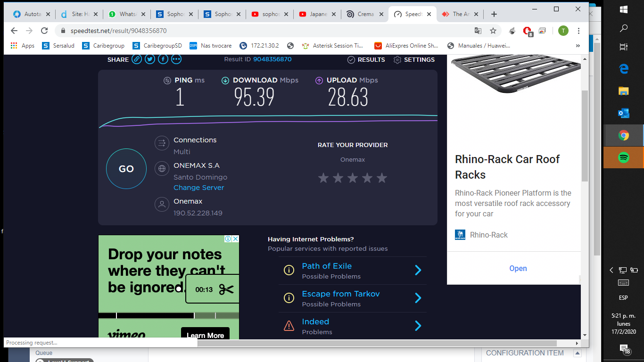Screen dimensions: 644x362
Task: Click Learn More in Vimeo ad
Action: coord(205,335)
